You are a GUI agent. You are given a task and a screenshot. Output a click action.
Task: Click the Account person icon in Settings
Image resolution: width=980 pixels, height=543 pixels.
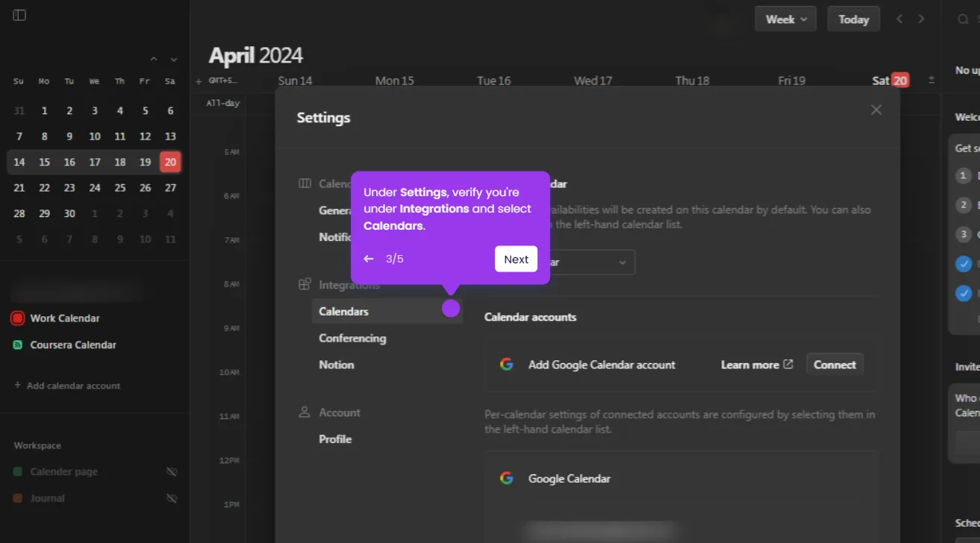pos(304,412)
